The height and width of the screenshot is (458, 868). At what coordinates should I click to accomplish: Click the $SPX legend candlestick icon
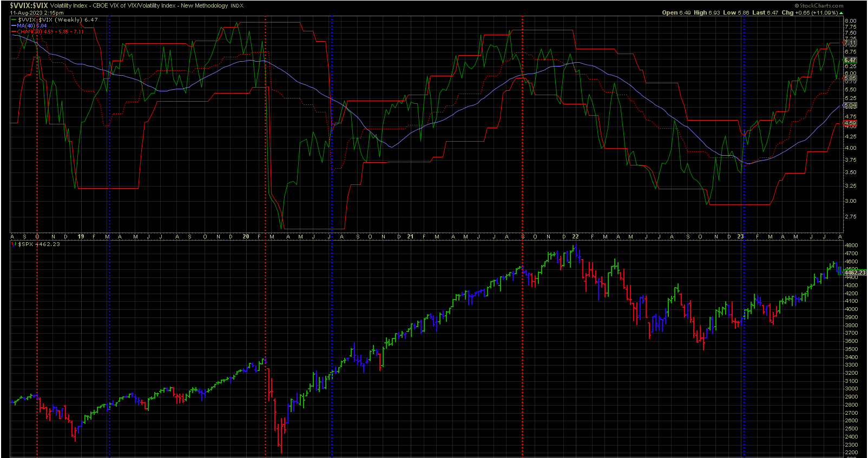click(x=15, y=244)
